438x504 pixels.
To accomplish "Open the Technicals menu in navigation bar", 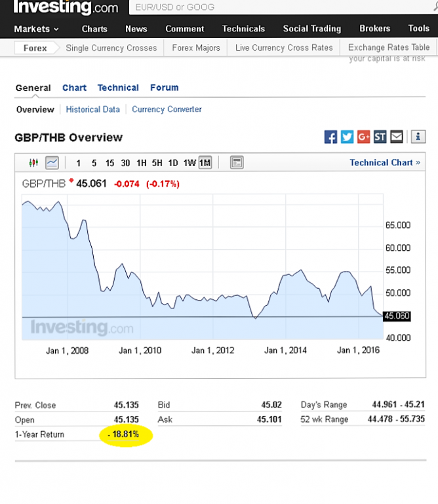I will pyautogui.click(x=243, y=29).
